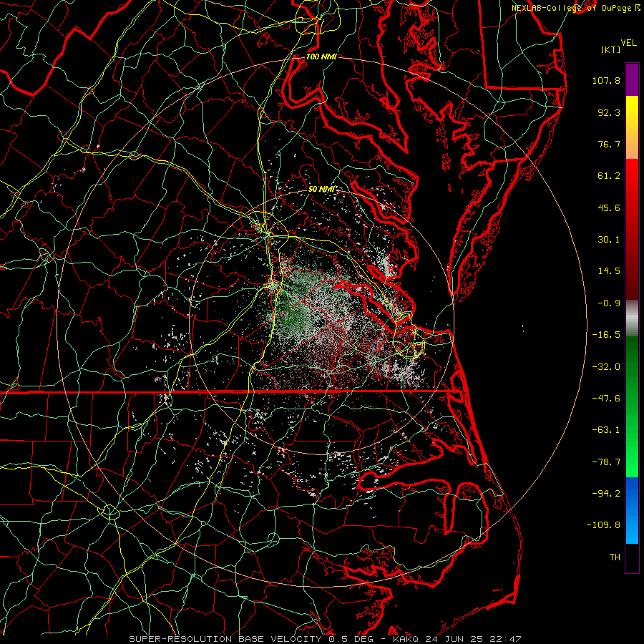This screenshot has width=644, height=644.
Task: Click the TH legend label
Action: pyautogui.click(x=615, y=557)
